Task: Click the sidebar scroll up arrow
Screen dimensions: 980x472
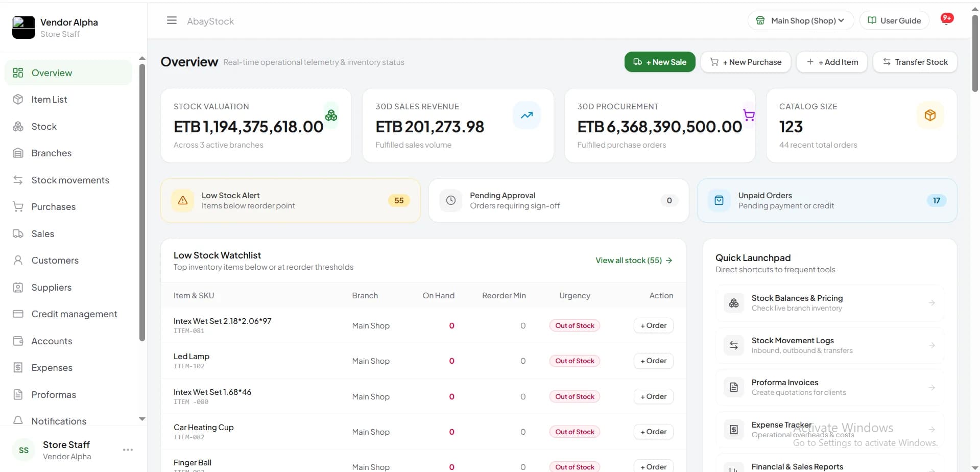Action: click(142, 58)
